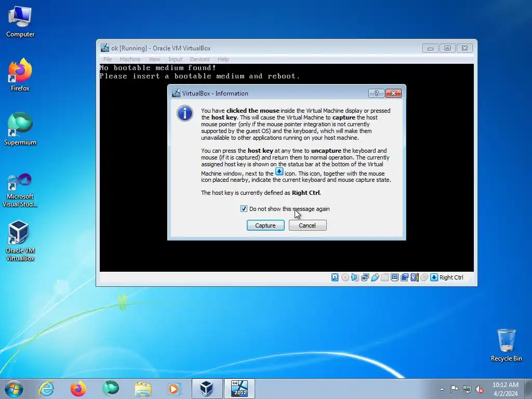Click the Capture button

265,225
